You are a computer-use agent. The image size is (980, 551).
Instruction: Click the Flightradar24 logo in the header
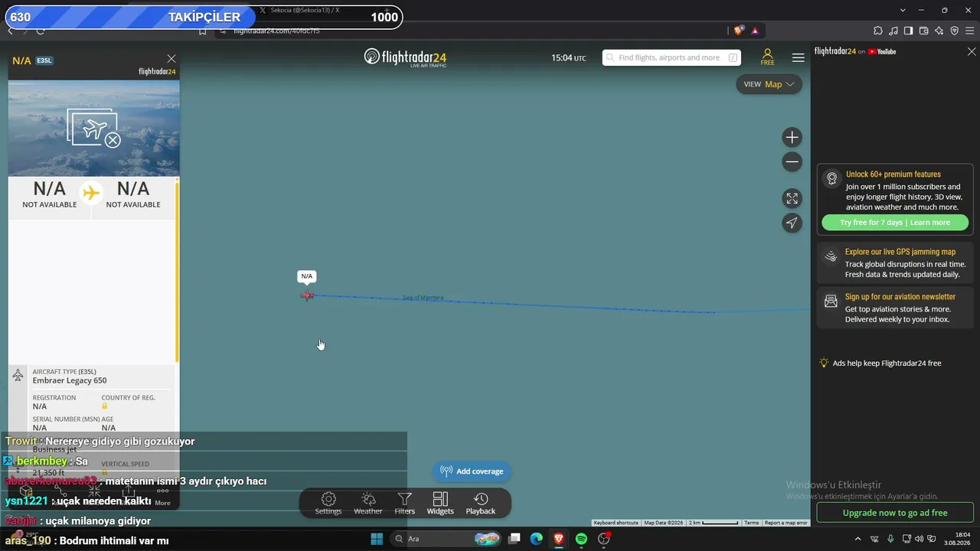(405, 57)
